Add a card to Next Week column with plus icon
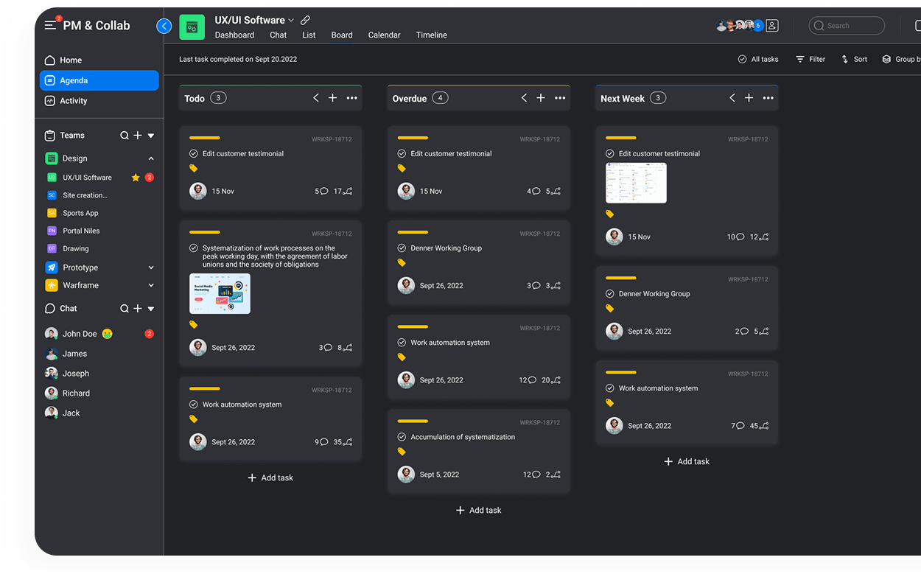 [749, 98]
